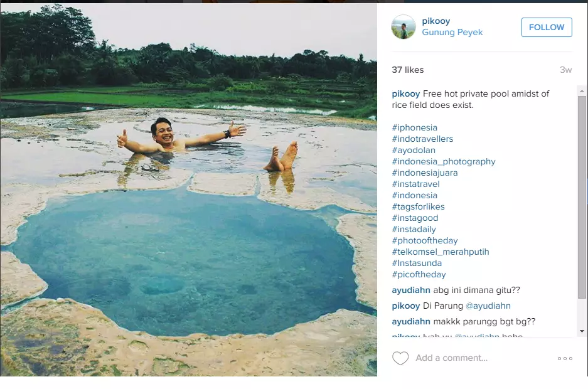Click the #indonesia_photography hashtag
Viewport: 588px width, 389px height.
click(443, 161)
